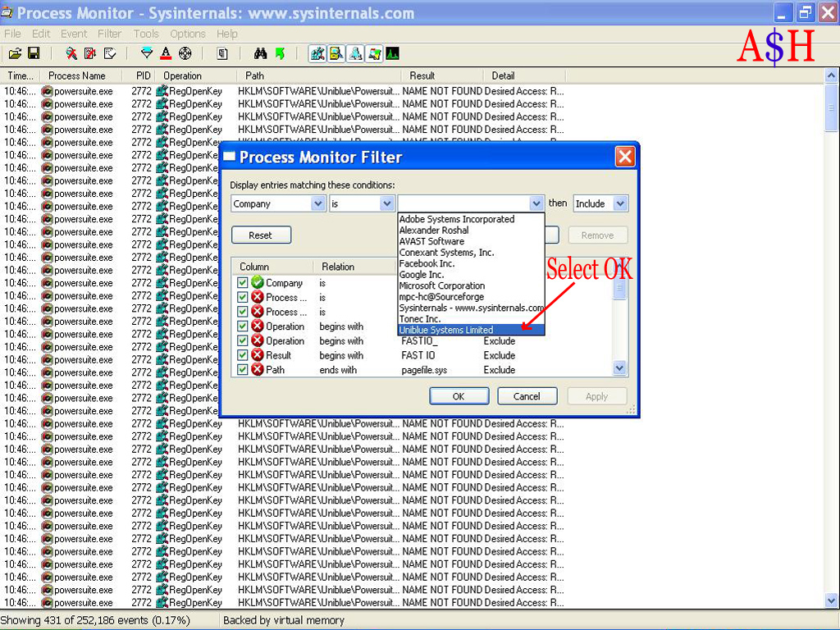Viewport: 840px width, 630px height.
Task: Click the Save floppy disk toolbar icon
Action: 34,53
